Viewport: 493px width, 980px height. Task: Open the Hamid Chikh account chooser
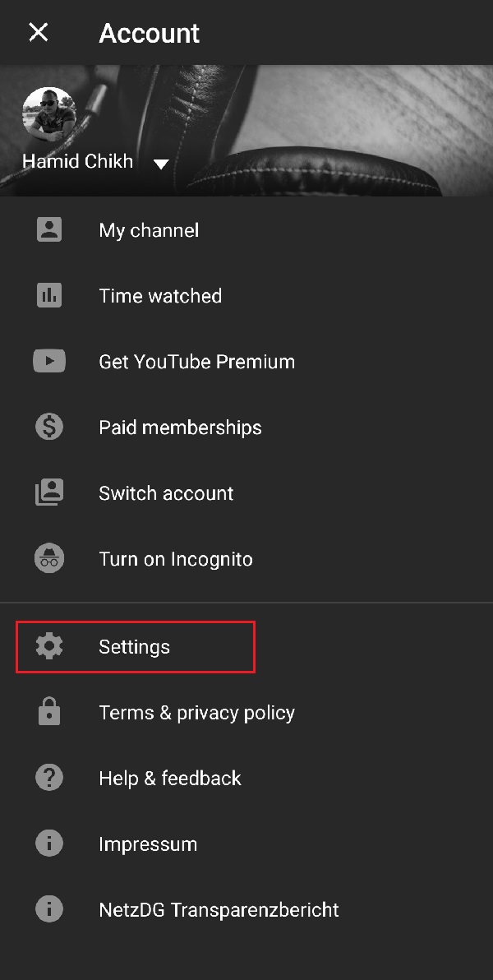tap(77, 161)
